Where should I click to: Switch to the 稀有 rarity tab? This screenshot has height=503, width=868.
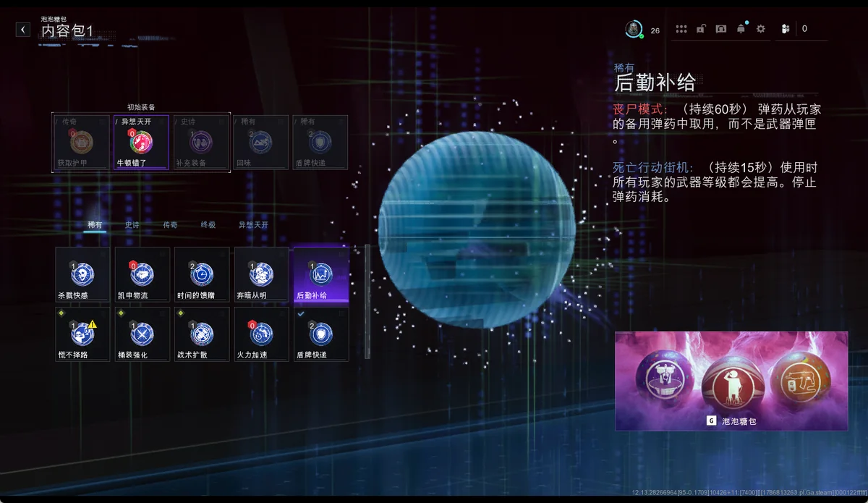pyautogui.click(x=95, y=225)
